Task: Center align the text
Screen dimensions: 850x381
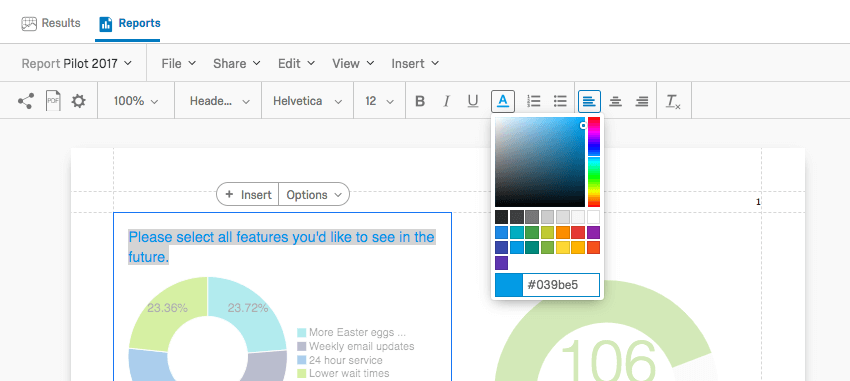Action: pos(615,101)
